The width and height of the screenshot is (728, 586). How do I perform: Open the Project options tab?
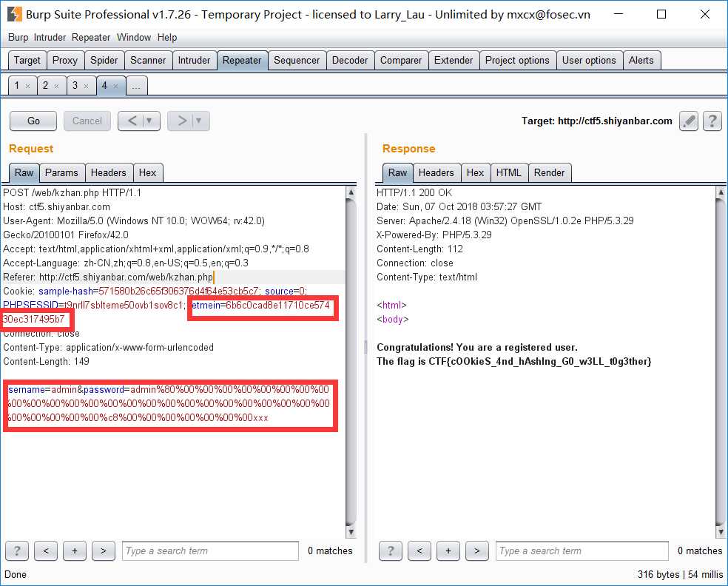[517, 61]
